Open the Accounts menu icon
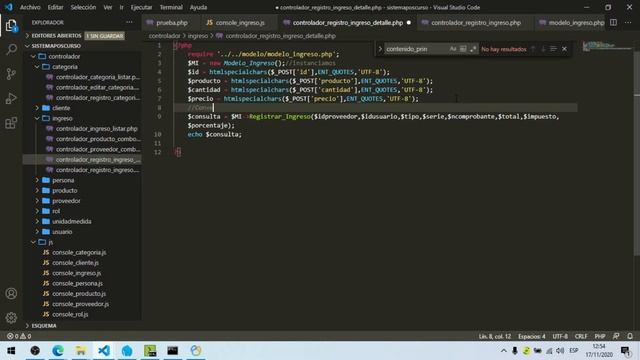Screen dimensions: 640x360 click(11, 293)
